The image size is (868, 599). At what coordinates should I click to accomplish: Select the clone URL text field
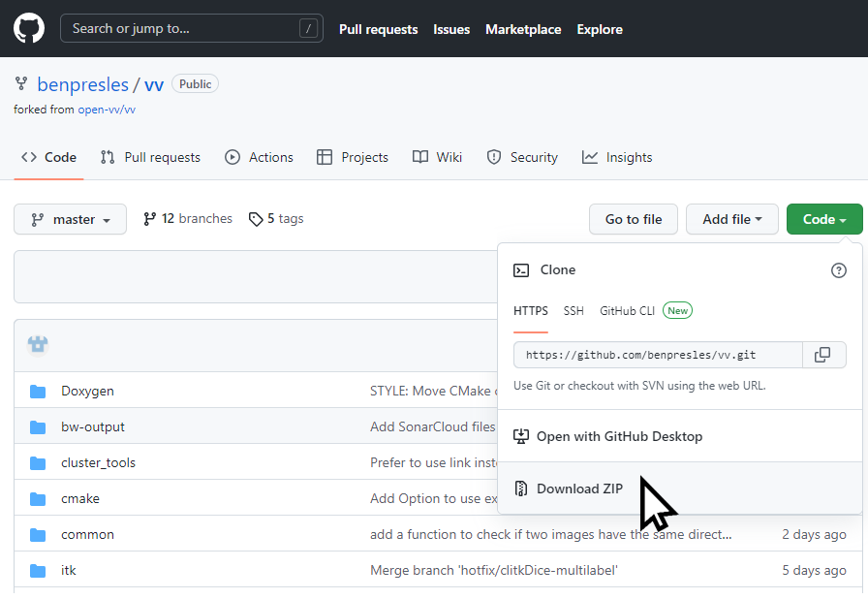658,355
